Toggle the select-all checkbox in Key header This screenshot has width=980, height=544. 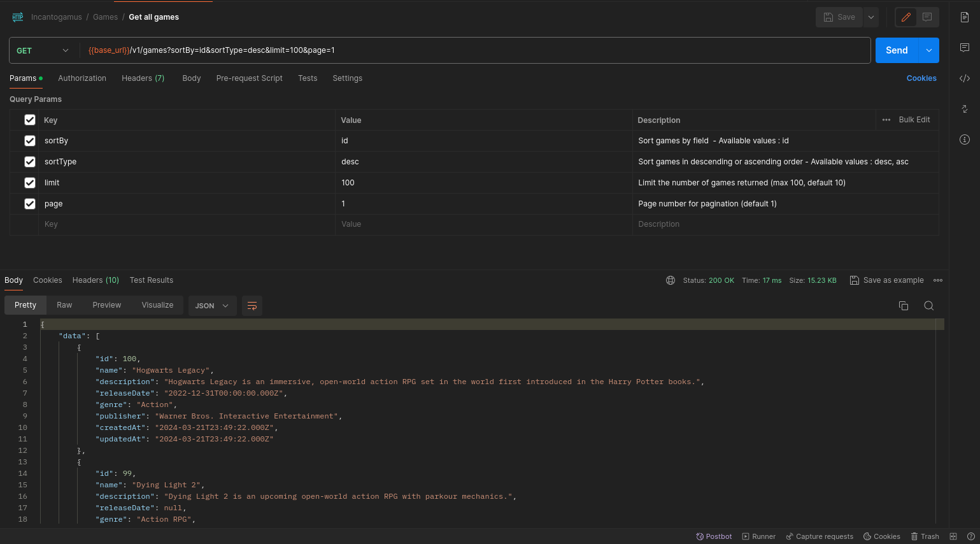point(30,120)
